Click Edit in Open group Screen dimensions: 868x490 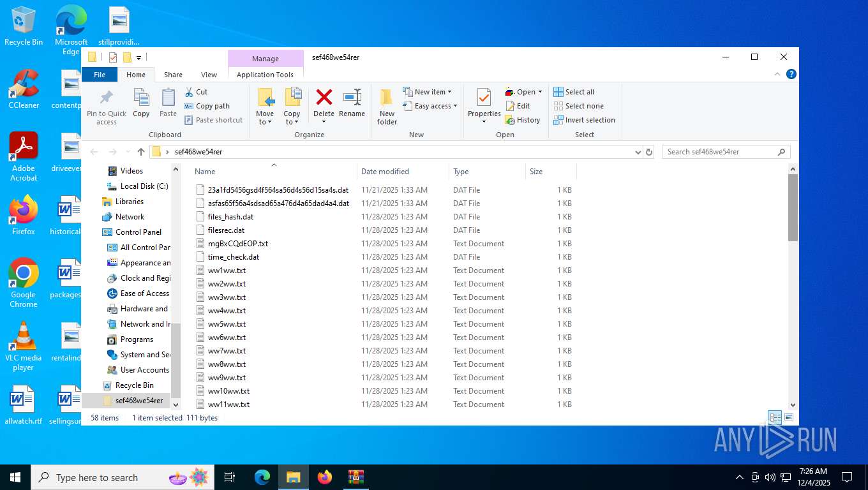(x=518, y=106)
